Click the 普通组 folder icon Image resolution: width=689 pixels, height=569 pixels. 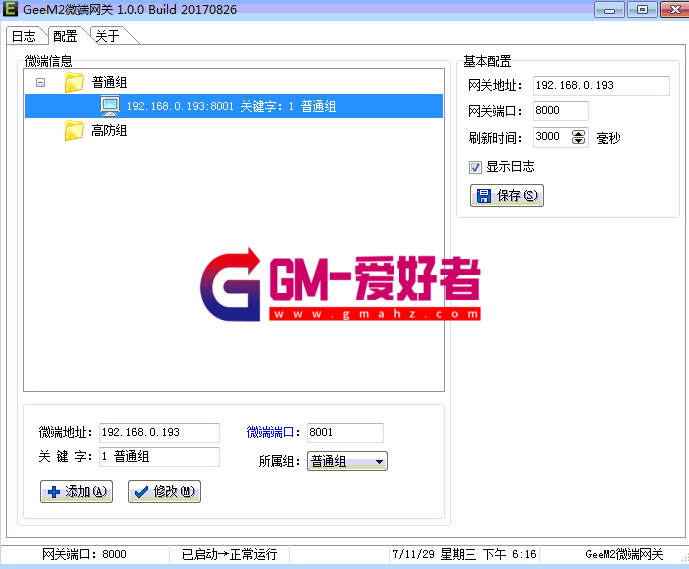[74, 82]
